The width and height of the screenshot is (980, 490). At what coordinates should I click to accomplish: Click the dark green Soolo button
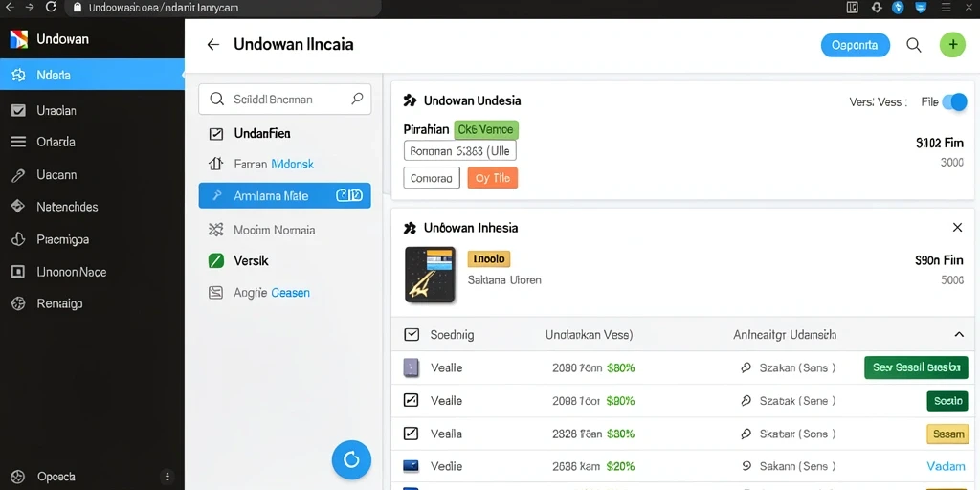tap(947, 401)
